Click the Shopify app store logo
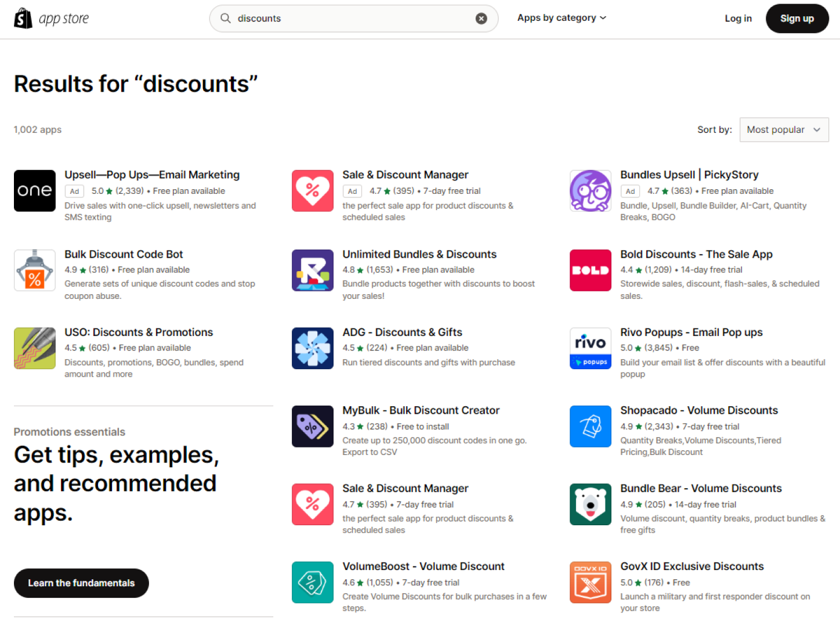 point(51,19)
